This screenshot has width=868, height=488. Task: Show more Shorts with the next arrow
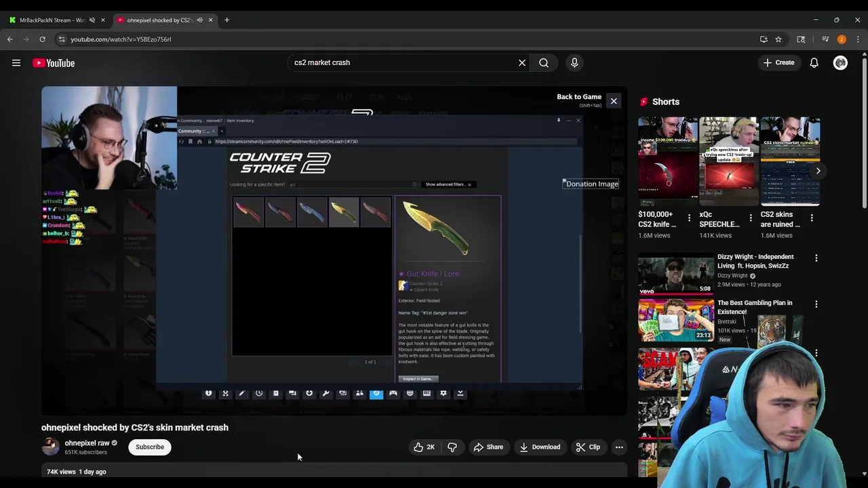point(818,171)
